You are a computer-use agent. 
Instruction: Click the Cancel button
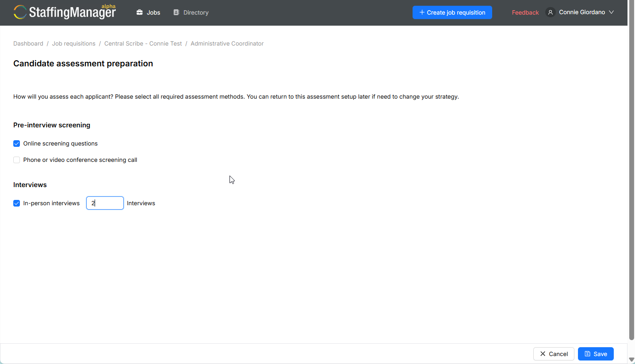[x=554, y=354]
